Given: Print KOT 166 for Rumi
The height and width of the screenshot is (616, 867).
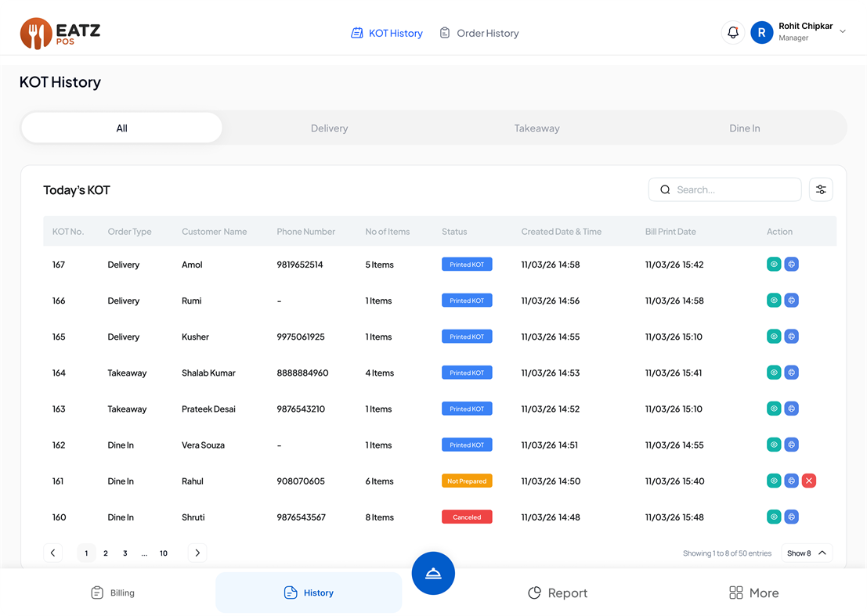Looking at the screenshot, I should (x=791, y=300).
